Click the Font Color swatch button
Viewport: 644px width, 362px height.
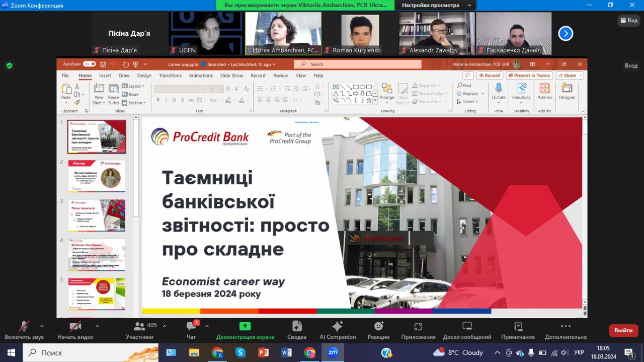point(242,100)
